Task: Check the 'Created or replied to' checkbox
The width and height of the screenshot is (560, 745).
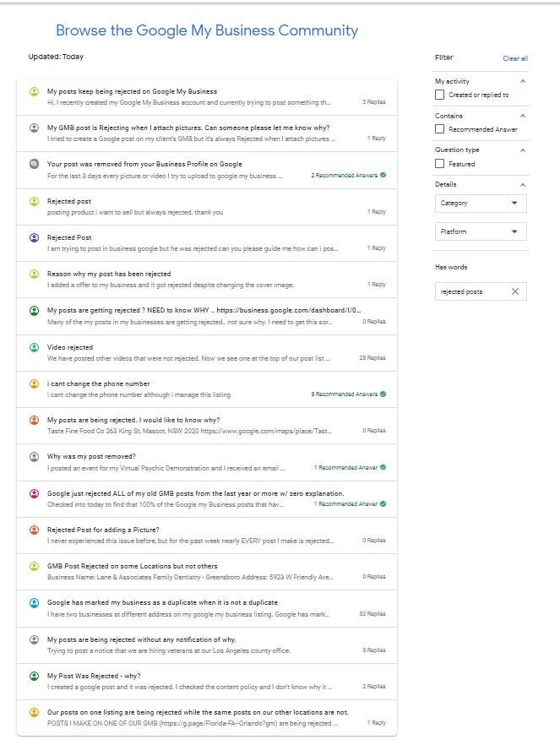Action: pos(440,95)
